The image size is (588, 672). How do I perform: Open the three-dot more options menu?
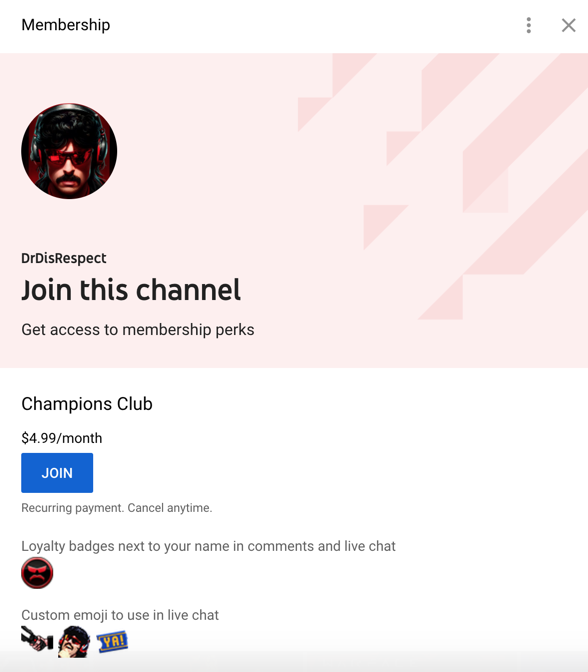coord(529,25)
